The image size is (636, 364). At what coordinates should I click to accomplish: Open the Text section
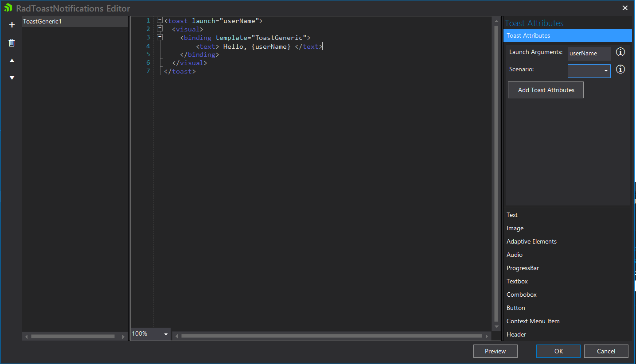click(568, 215)
